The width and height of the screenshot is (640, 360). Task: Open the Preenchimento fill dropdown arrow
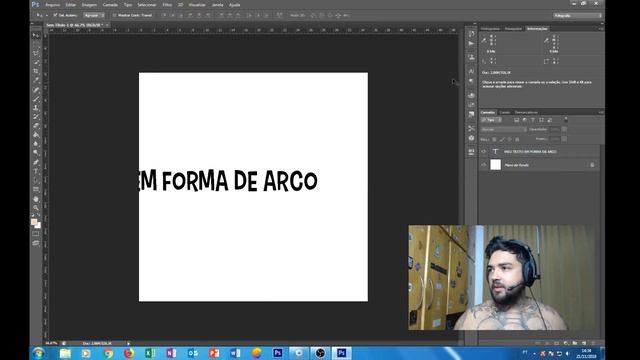564,139
